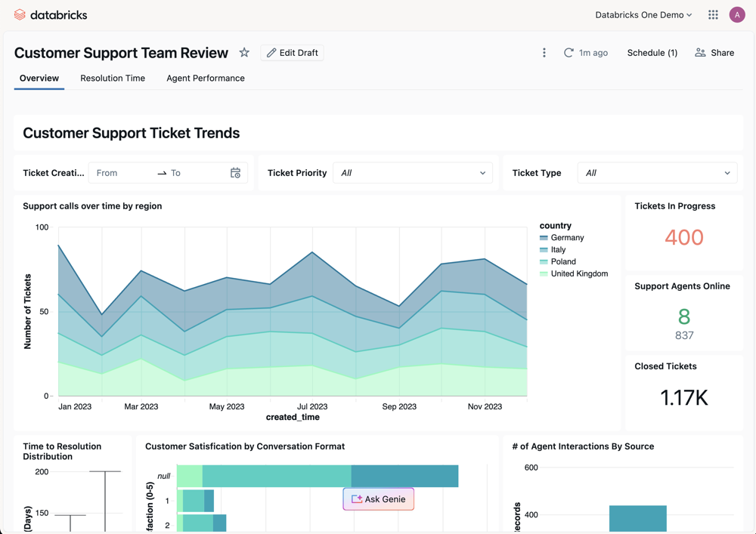This screenshot has height=534, width=756.
Task: Star the Customer Support Team Review dashboard
Action: [x=244, y=53]
